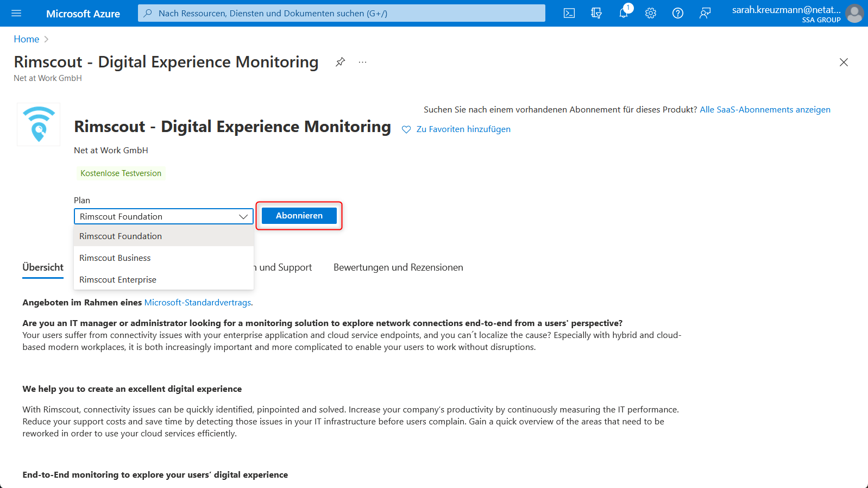Open the portal settings gear

pyautogui.click(x=651, y=13)
